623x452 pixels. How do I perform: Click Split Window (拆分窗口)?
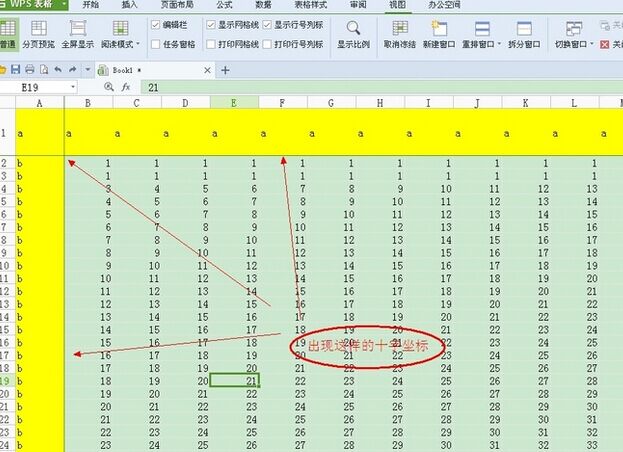[x=524, y=34]
